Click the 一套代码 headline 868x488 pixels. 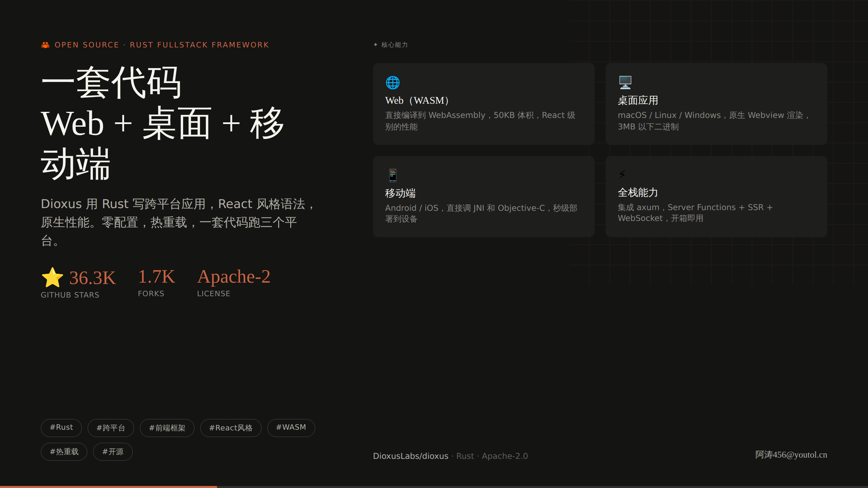[111, 83]
